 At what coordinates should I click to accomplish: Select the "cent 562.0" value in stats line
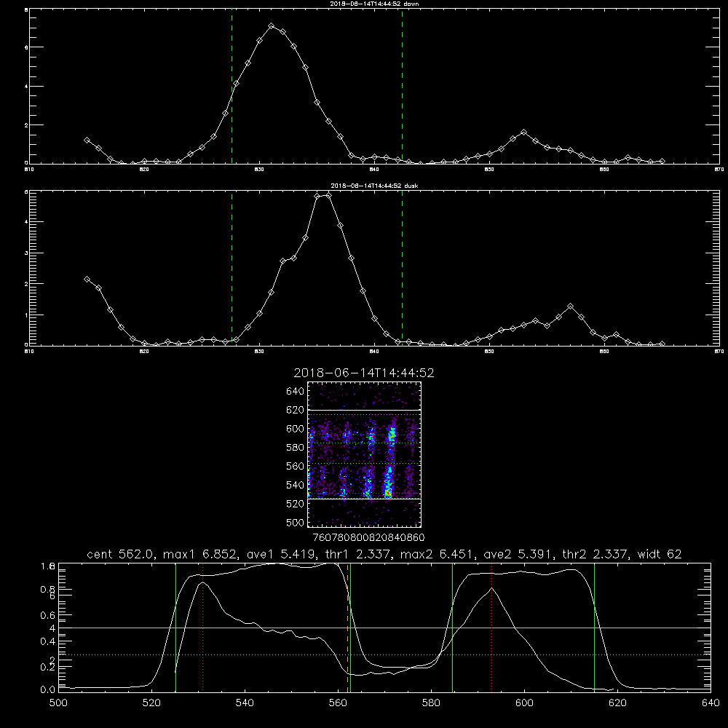(120, 554)
